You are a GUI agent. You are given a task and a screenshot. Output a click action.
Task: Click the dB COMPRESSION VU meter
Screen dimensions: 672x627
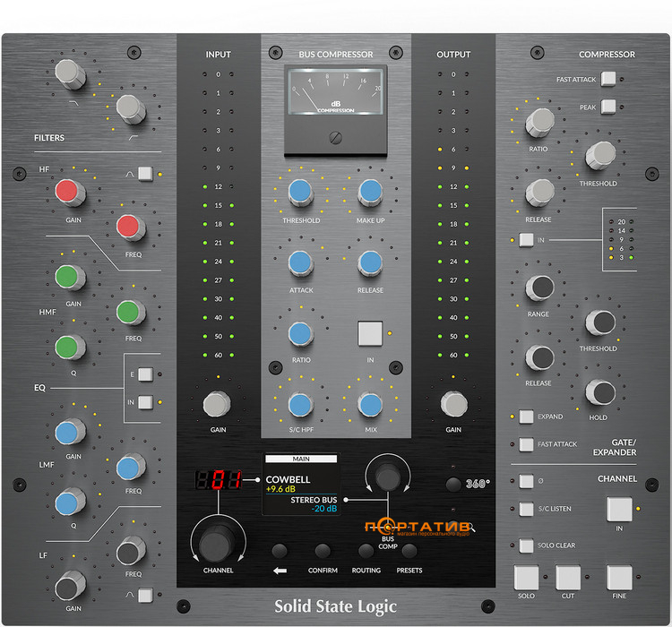coord(336,91)
